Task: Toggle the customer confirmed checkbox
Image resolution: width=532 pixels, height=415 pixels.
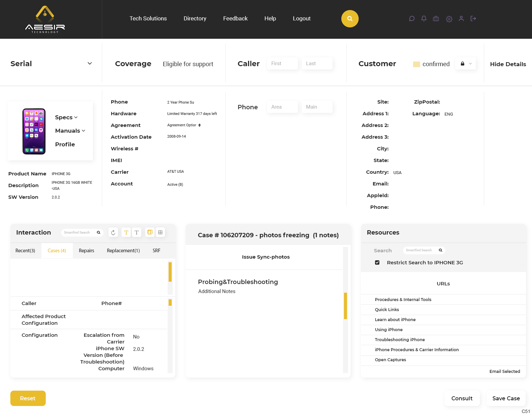Action: (416, 64)
